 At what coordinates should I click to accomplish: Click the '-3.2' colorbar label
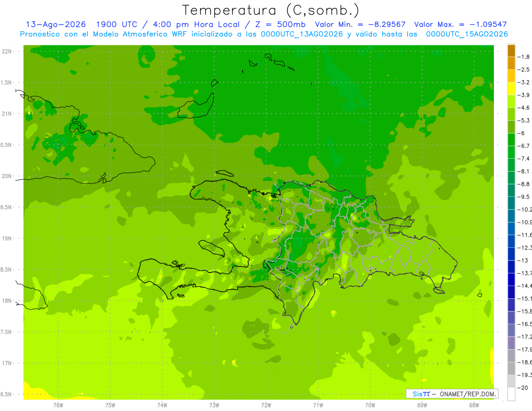coord(524,82)
